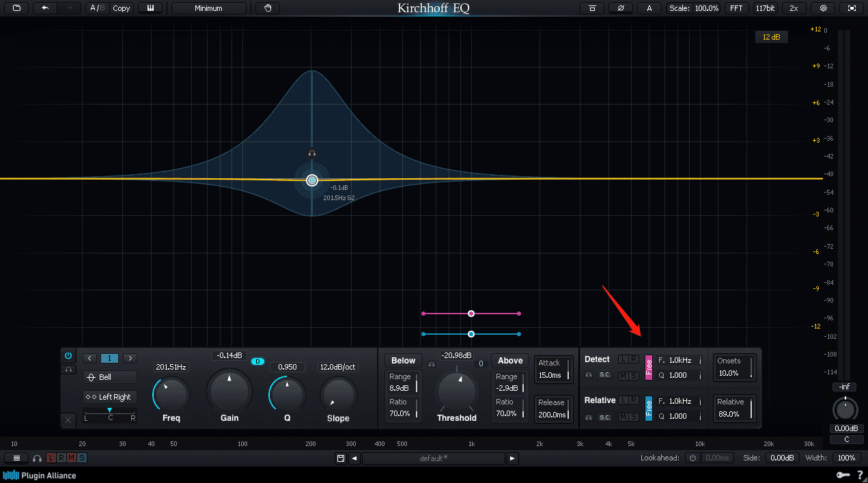
Task: Save preset with the floppy disk icon
Action: coord(340,458)
